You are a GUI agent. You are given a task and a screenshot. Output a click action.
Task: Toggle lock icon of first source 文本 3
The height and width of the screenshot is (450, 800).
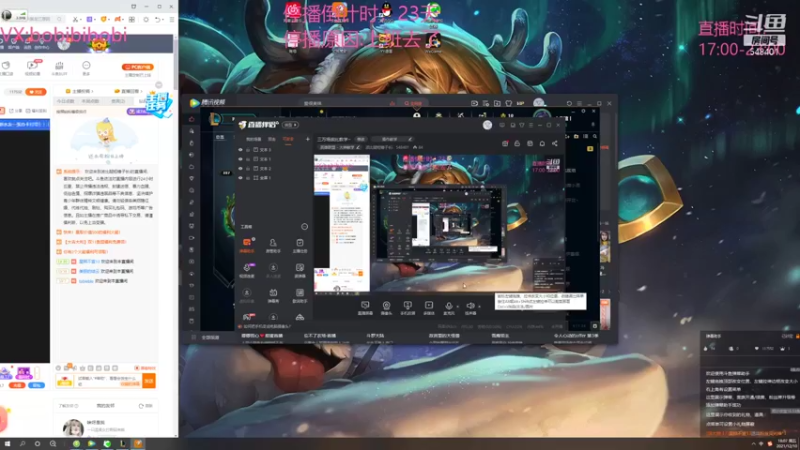pyautogui.click(x=248, y=150)
